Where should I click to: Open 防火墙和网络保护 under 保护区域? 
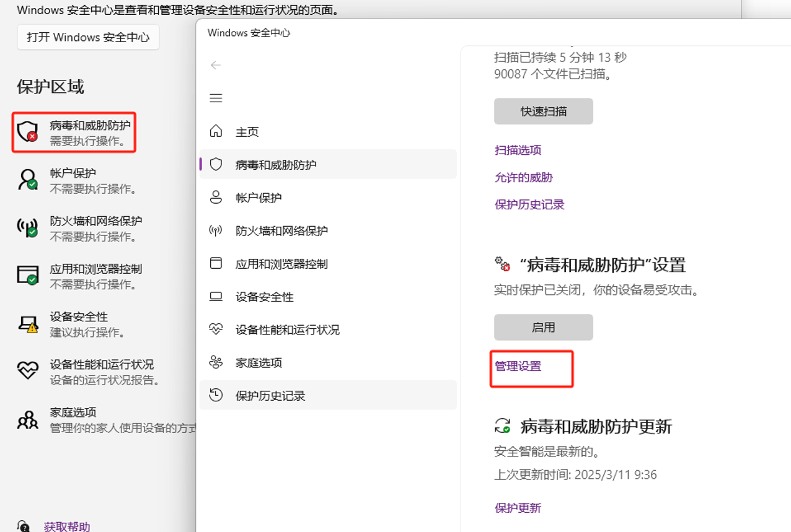(x=95, y=221)
